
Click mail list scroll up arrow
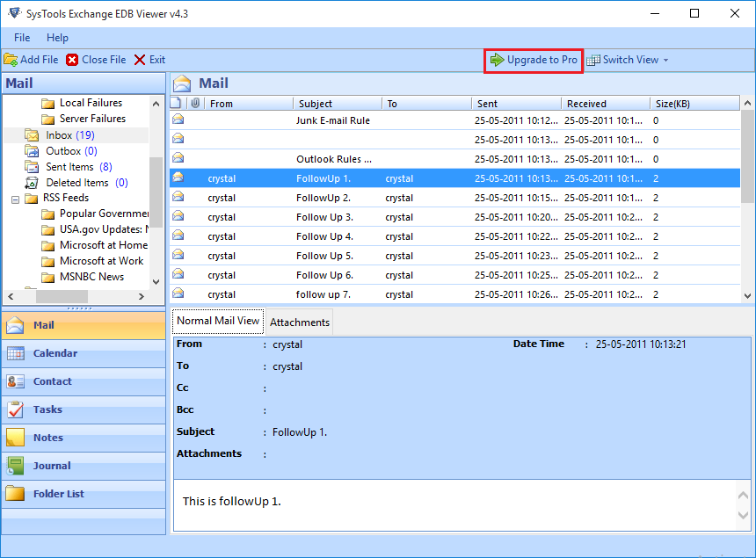coord(747,103)
